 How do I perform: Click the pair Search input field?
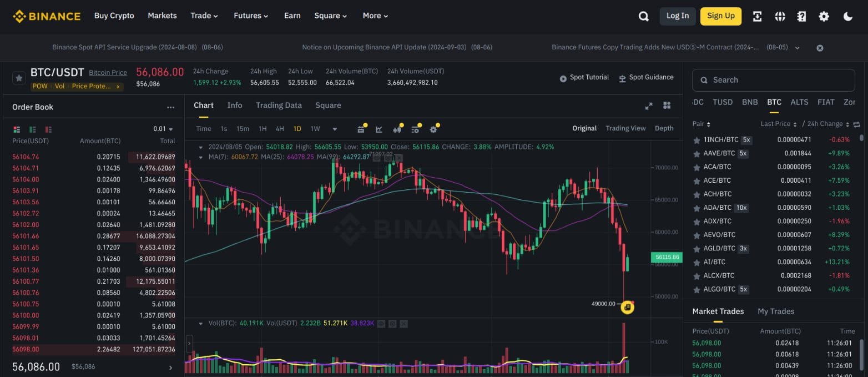coord(774,80)
